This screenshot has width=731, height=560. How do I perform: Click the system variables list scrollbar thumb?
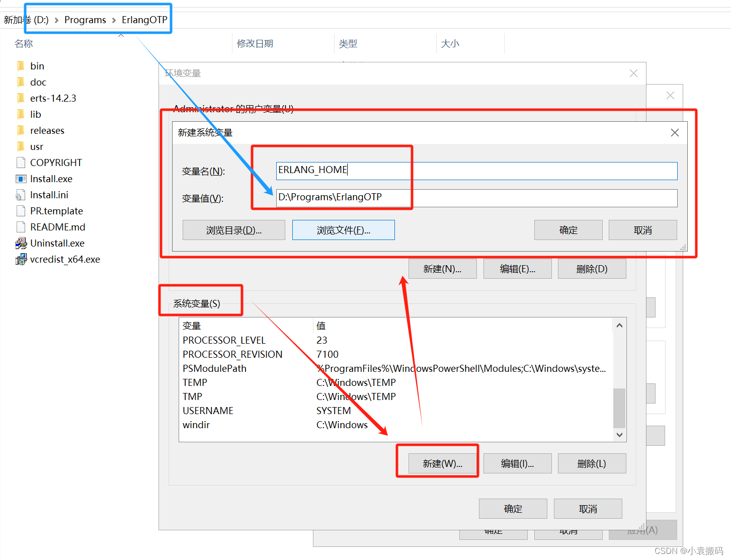619,408
